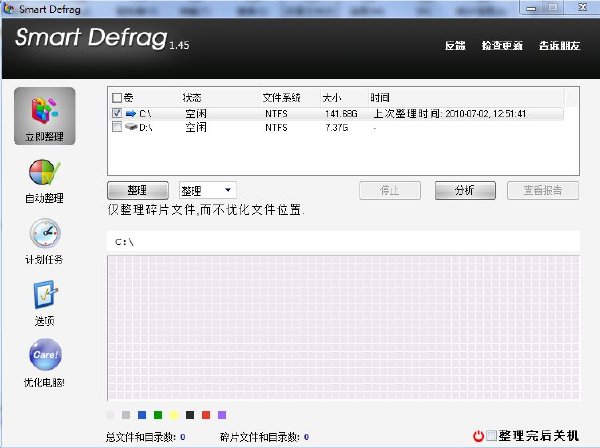Uncheck the C:\ volume checkbox
The image size is (600, 448).
click(117, 113)
